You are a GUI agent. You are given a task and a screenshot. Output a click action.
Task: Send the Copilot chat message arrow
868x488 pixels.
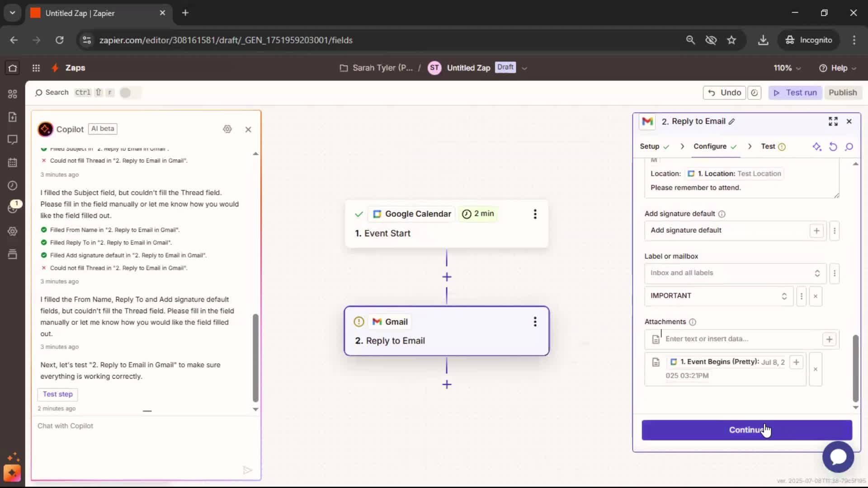[x=247, y=470]
